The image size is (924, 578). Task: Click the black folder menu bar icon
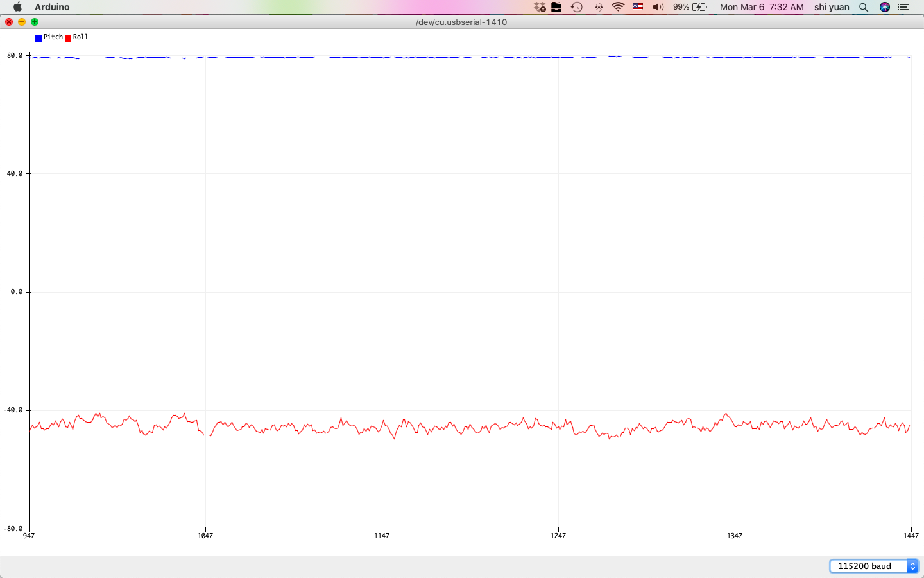(557, 7)
